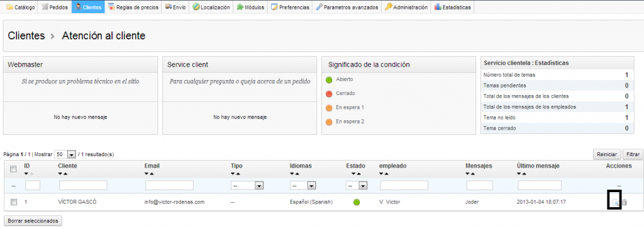
Task: Open the Mostrar 50 results-per-page dropdown
Action: tap(65, 154)
